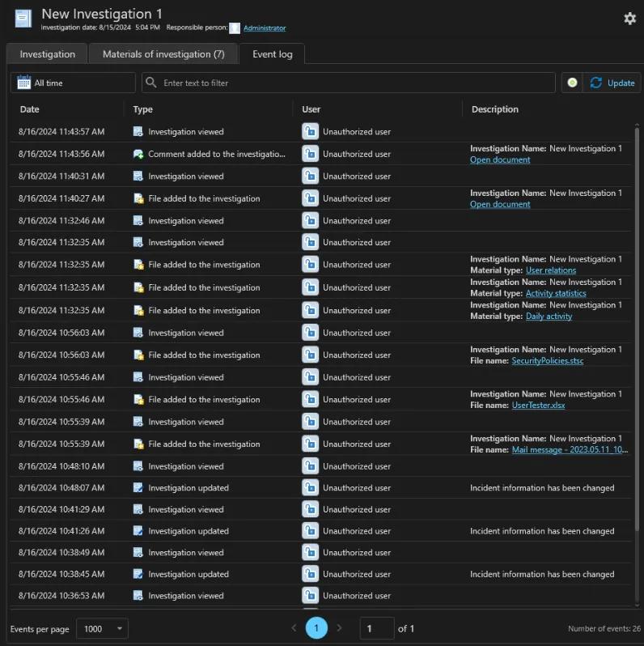The height and width of the screenshot is (646, 644).
Task: Click Investigation updated icon at 10:48:07 AM
Action: click(x=138, y=488)
